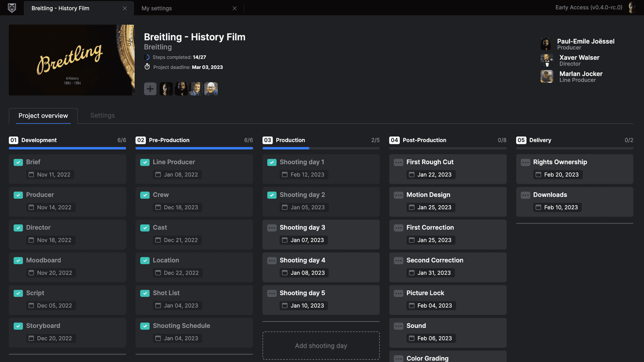Uncheck the Shooting day 1 checkbox
The width and height of the screenshot is (644, 362).
[x=272, y=162]
